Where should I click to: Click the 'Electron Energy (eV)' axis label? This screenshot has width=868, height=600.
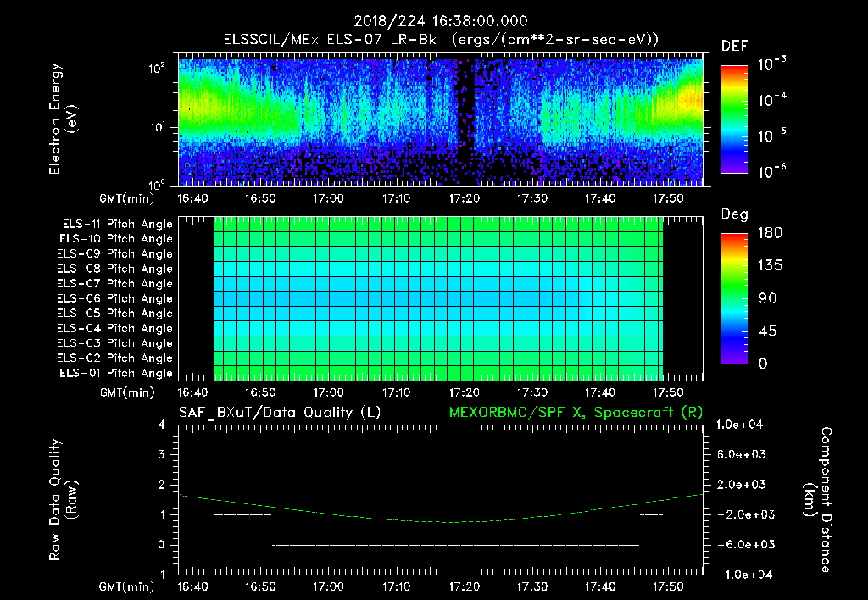click(x=63, y=119)
